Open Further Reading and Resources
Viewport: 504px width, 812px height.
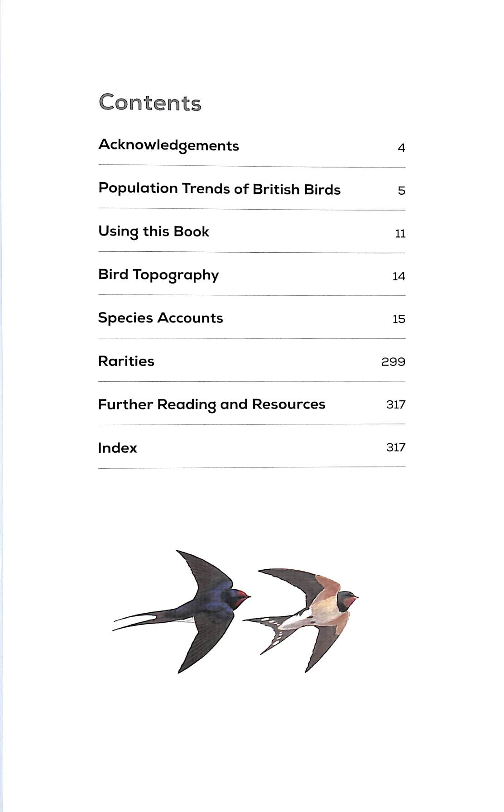click(211, 404)
